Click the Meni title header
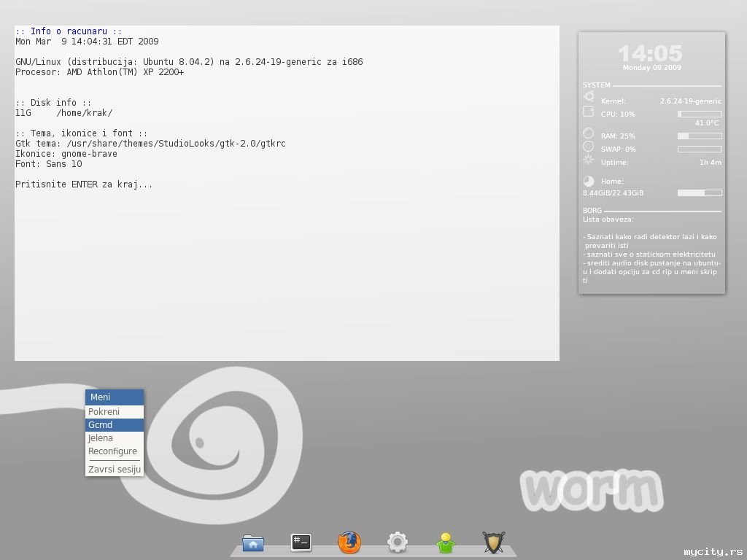 115,397
